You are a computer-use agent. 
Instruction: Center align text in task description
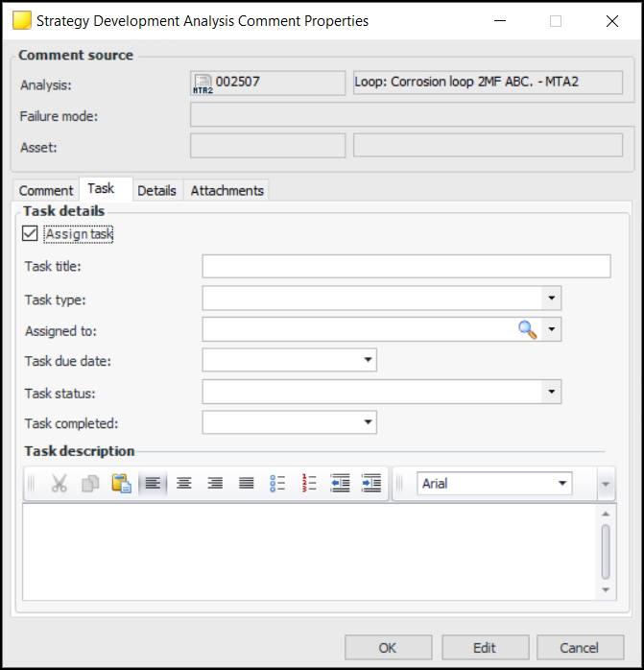click(x=183, y=484)
